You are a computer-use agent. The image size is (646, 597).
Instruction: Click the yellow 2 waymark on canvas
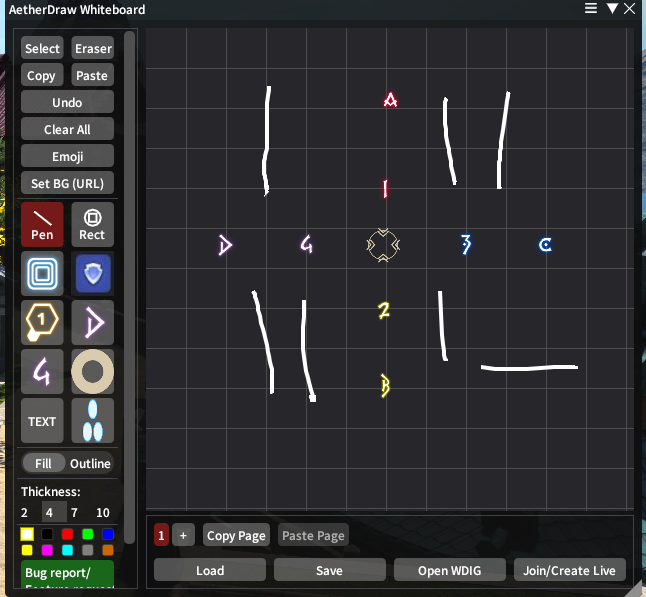tap(384, 311)
